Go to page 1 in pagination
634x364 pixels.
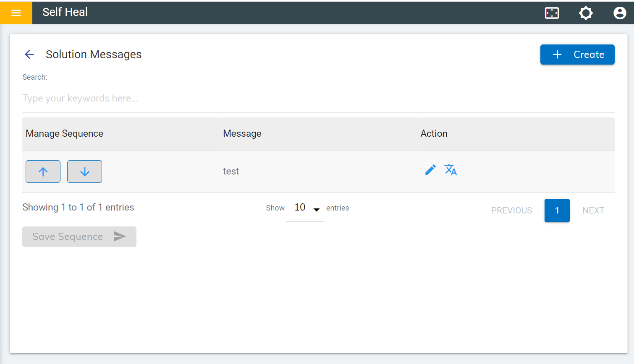(x=557, y=211)
